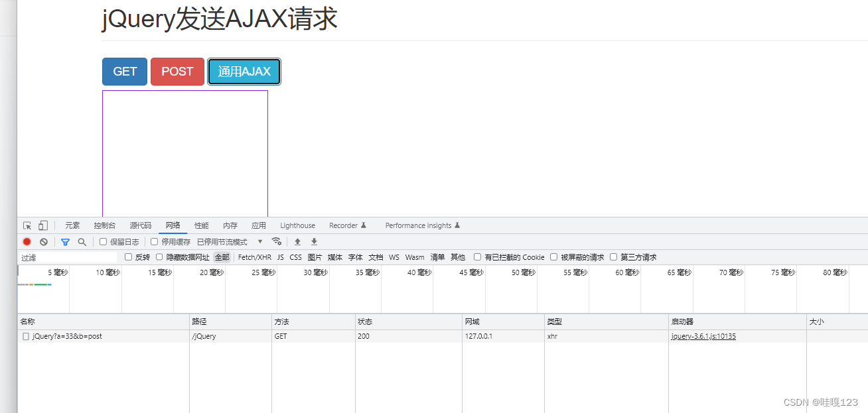Check the 反转 filter option

pos(127,257)
